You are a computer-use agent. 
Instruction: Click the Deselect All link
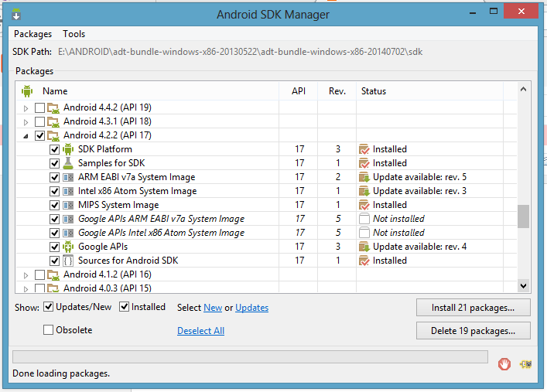click(x=200, y=331)
